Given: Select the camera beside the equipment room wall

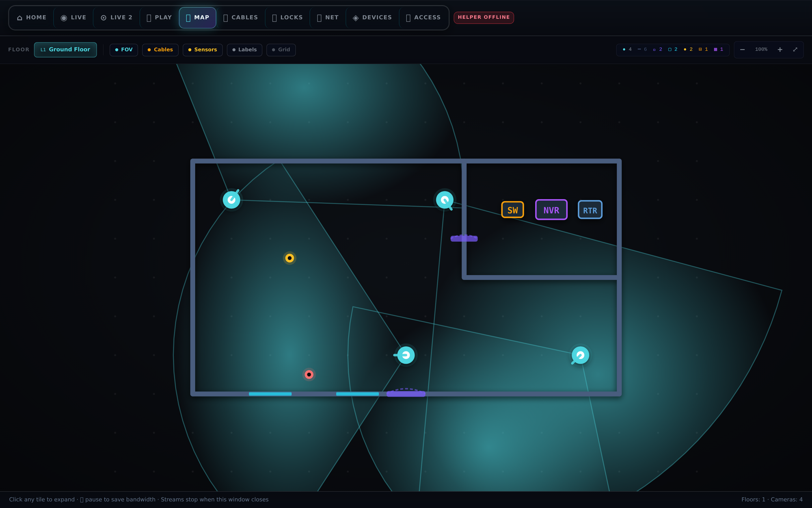Looking at the screenshot, I should (445, 200).
